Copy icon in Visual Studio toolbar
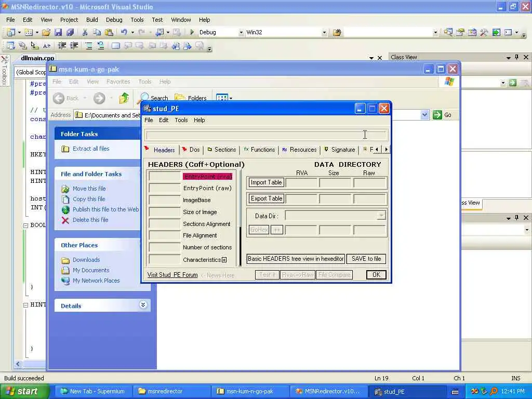 [x=97, y=32]
